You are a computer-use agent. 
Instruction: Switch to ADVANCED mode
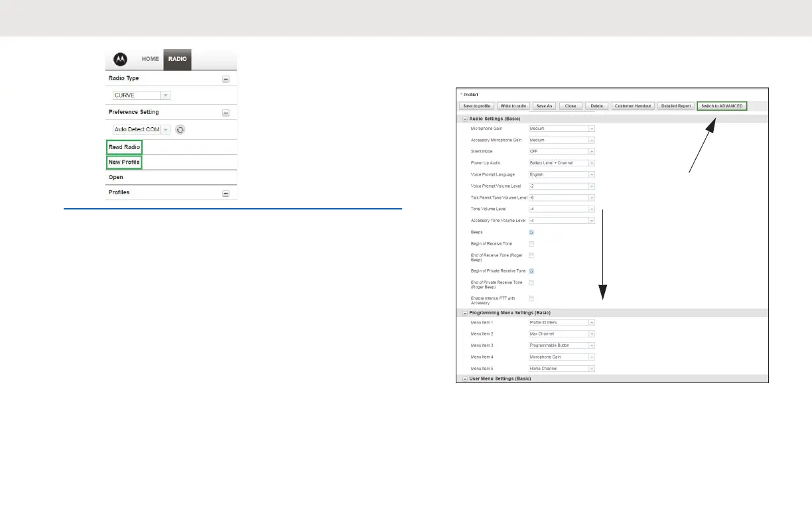click(x=722, y=106)
